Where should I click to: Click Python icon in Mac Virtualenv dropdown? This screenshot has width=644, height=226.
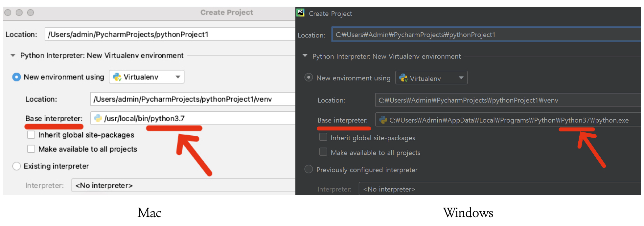tap(117, 77)
